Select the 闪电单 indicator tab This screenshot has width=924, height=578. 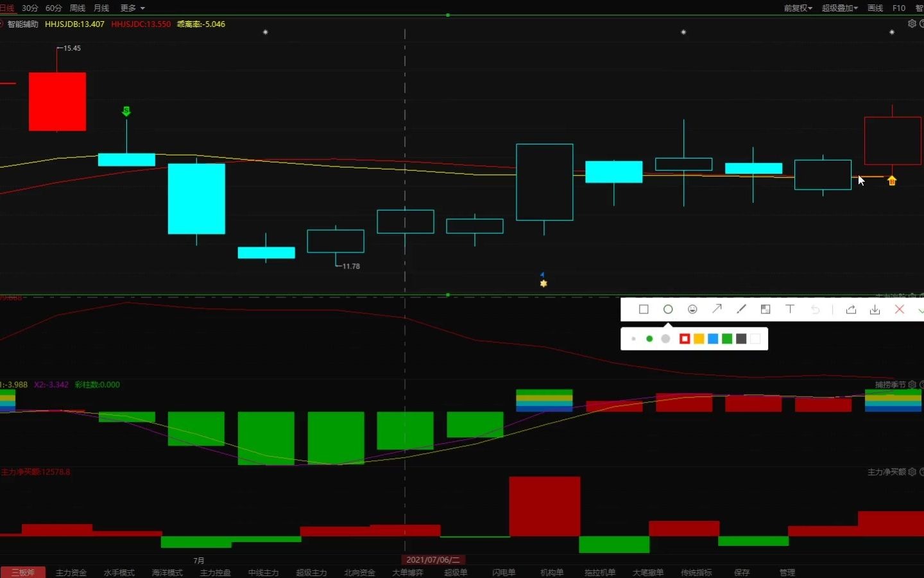click(504, 572)
